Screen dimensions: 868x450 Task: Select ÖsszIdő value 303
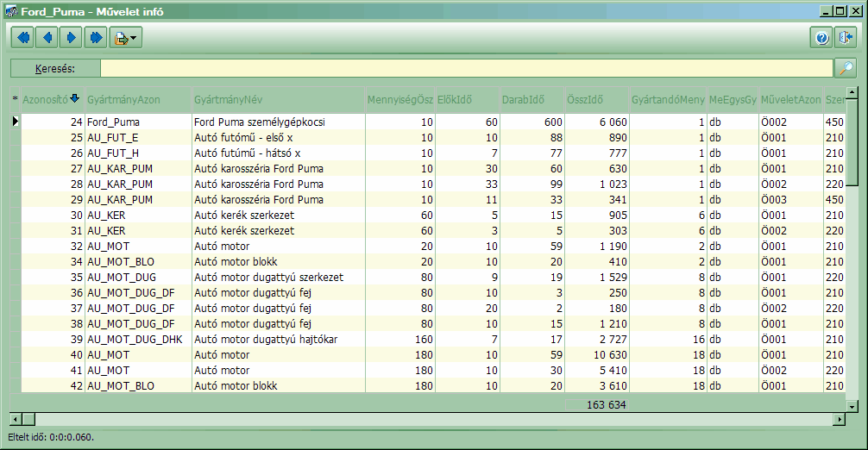click(x=597, y=230)
